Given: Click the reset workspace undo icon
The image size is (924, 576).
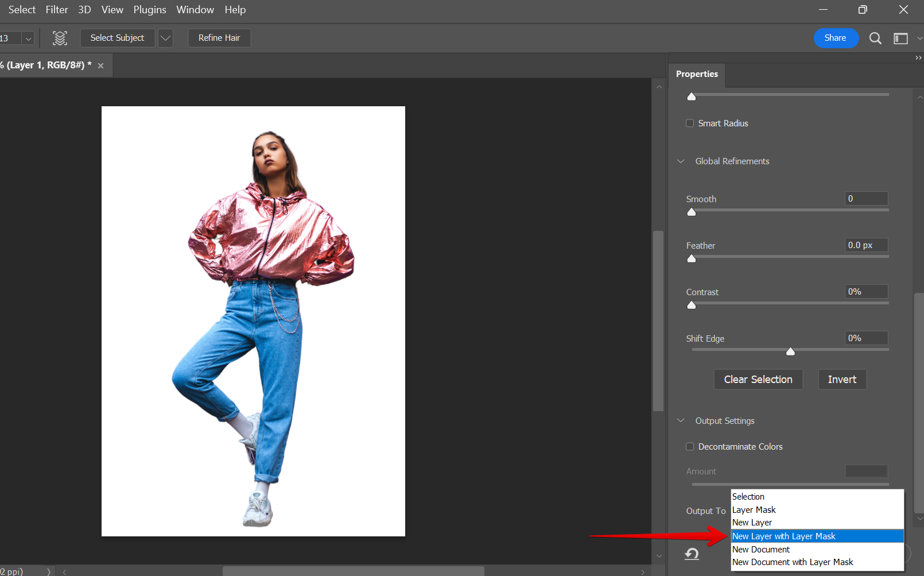Looking at the screenshot, I should point(692,554).
